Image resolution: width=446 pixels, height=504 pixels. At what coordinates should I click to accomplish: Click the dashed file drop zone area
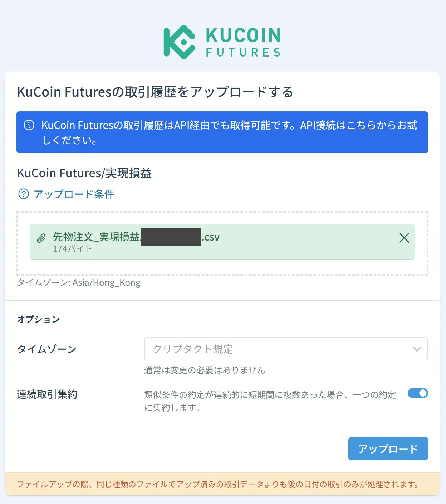222,243
